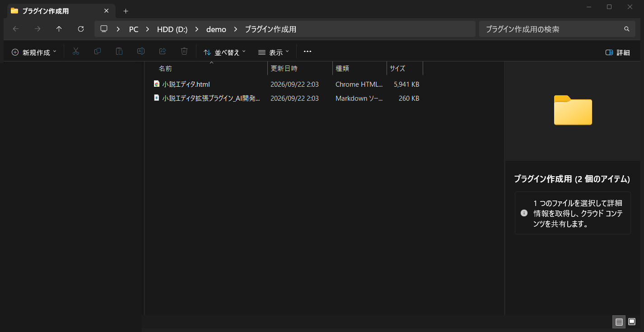Click the Copy icon in toolbar
The width and height of the screenshot is (644, 332).
coord(98,51)
